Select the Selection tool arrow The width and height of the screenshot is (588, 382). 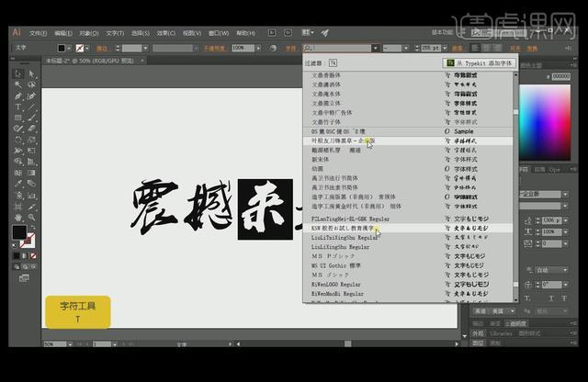17,73
